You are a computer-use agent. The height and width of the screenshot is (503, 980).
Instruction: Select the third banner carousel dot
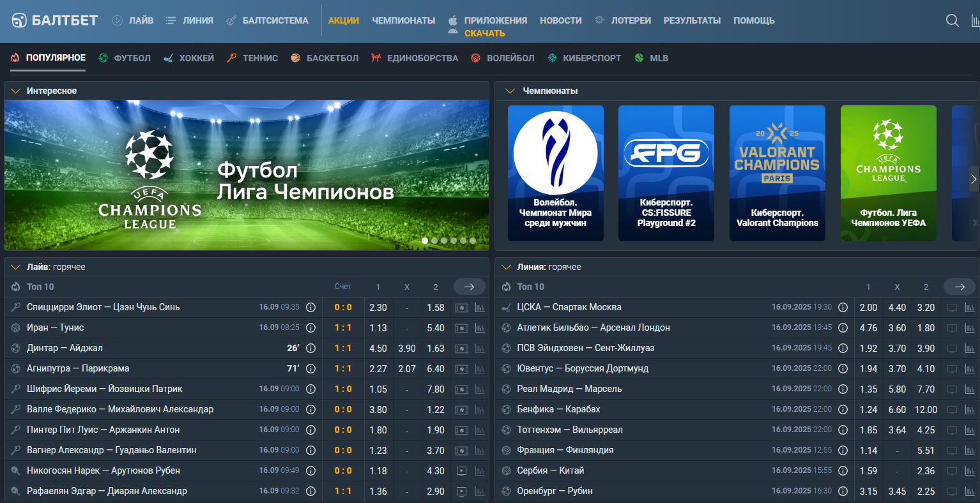point(444,241)
